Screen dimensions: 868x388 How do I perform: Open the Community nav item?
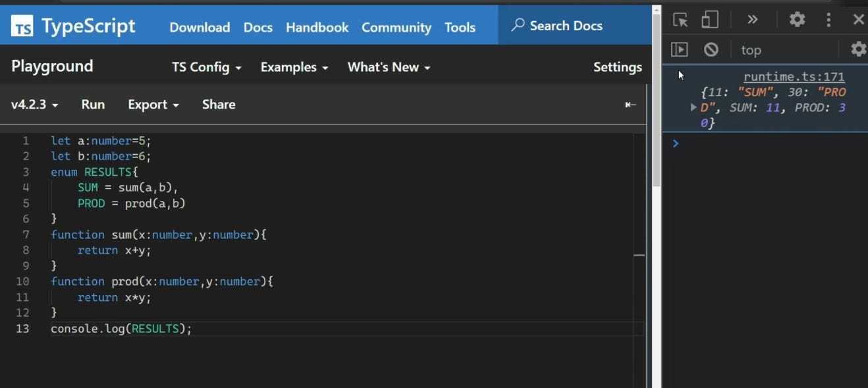(x=396, y=27)
